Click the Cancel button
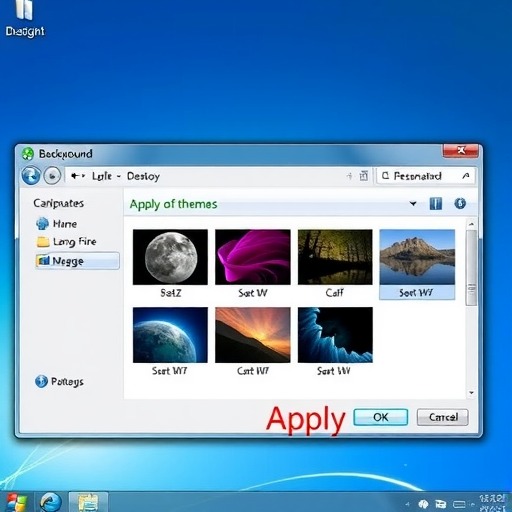This screenshot has width=512, height=512. pos(443,417)
